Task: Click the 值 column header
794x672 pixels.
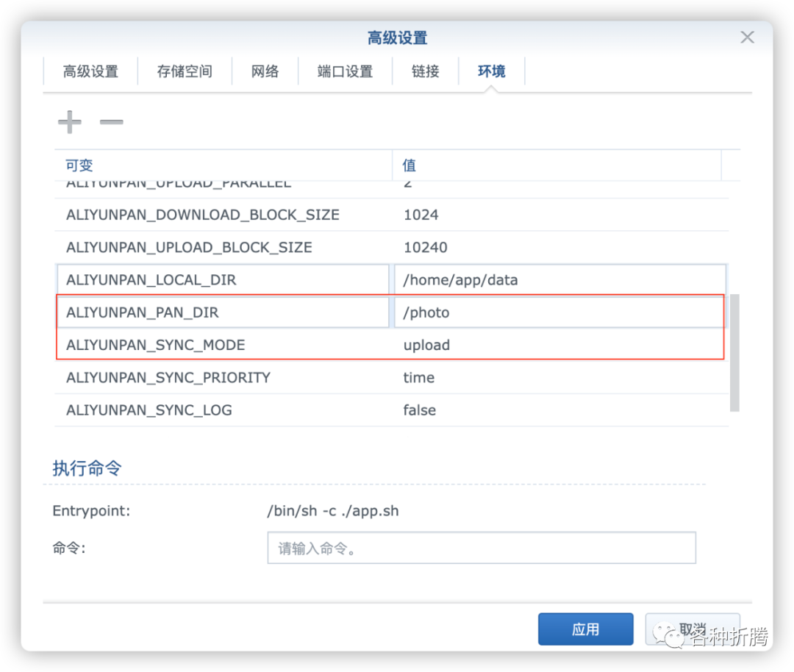Action: [557, 165]
